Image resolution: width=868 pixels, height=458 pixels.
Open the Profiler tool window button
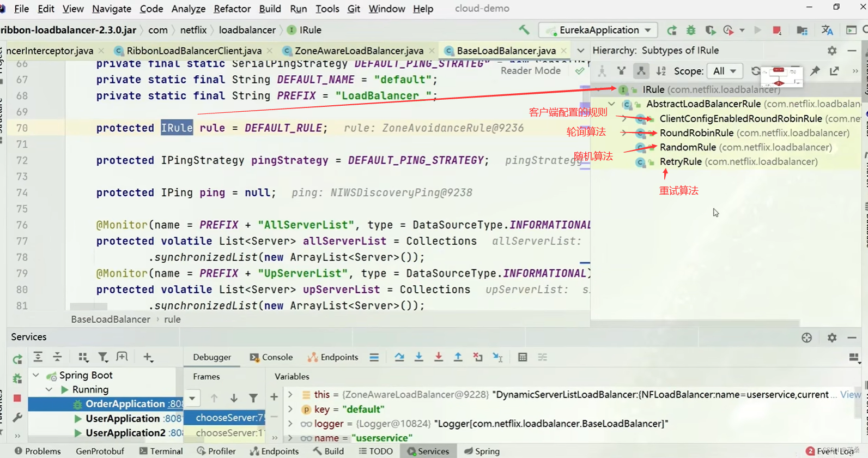click(x=216, y=451)
